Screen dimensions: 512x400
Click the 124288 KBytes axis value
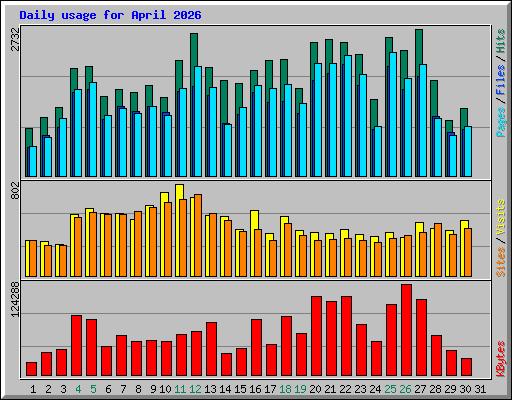15,299
